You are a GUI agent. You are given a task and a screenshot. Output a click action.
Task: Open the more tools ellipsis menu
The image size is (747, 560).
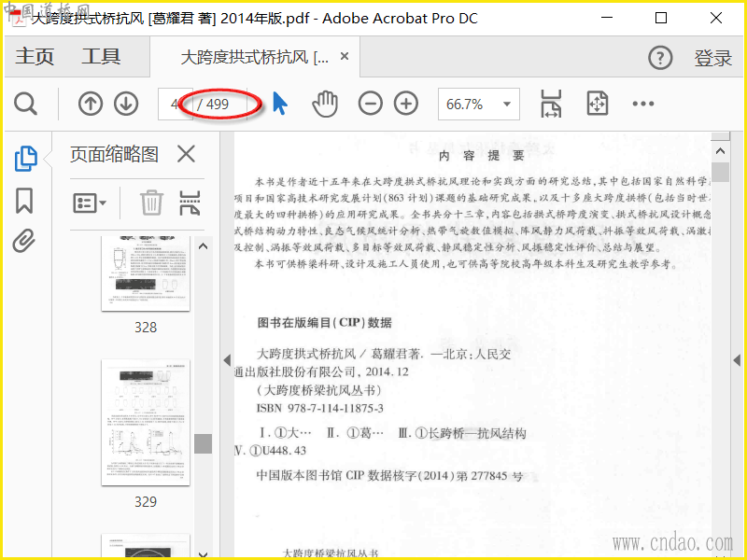[x=642, y=104]
